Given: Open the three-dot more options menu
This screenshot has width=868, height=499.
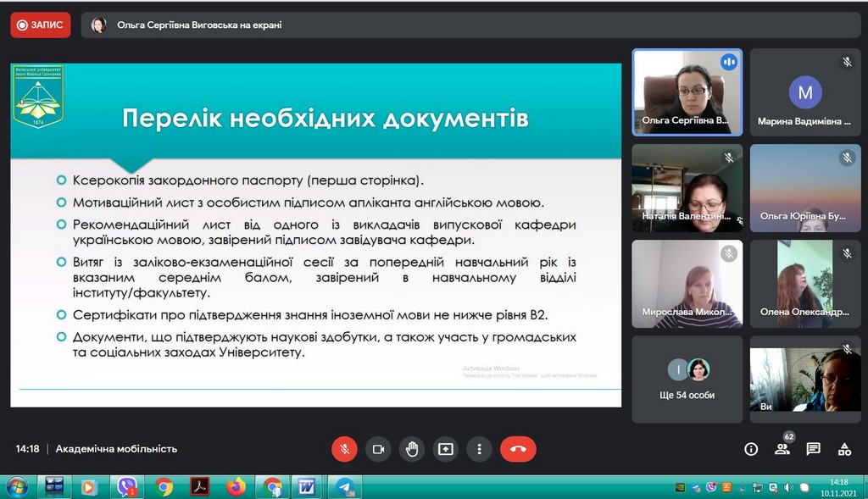Looking at the screenshot, I should (x=480, y=449).
